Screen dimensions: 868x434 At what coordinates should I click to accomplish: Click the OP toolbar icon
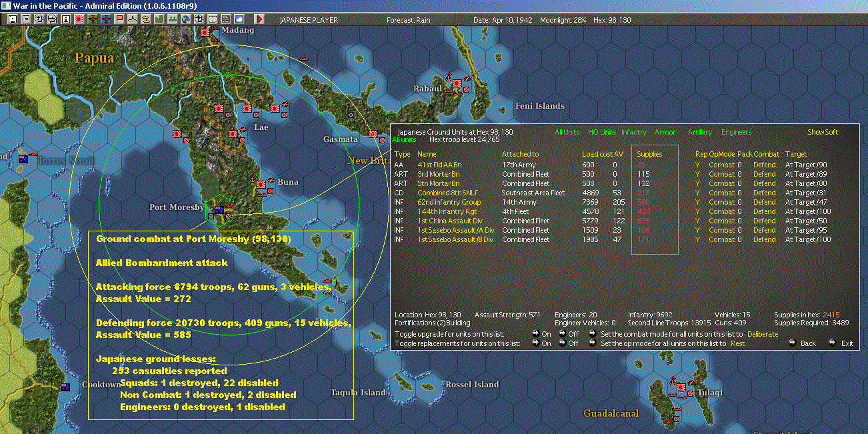point(213,19)
